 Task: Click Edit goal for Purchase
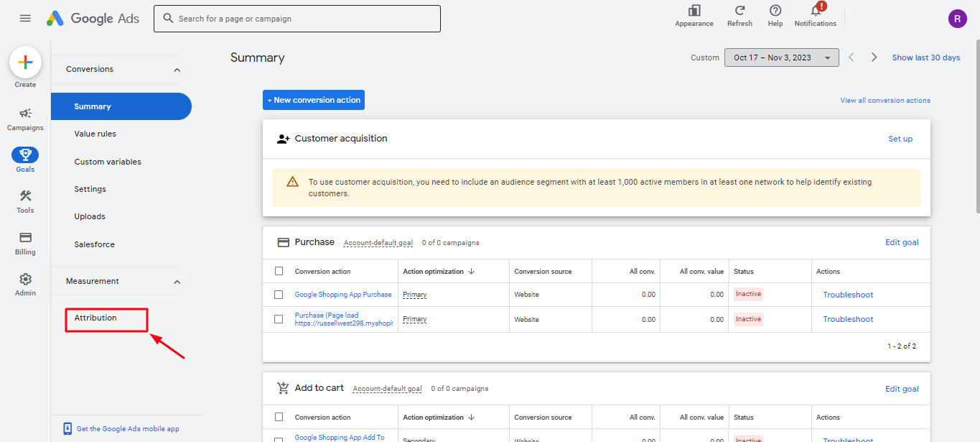coord(902,242)
